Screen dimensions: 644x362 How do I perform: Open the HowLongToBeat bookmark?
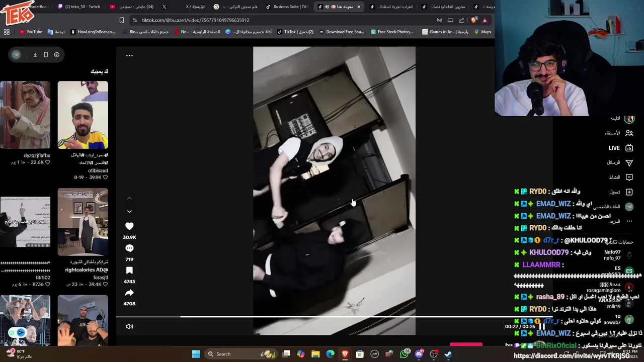click(93, 32)
